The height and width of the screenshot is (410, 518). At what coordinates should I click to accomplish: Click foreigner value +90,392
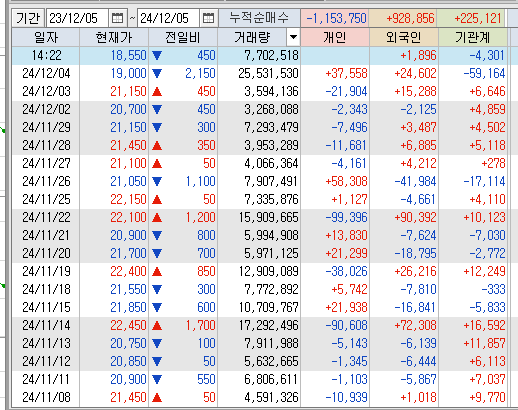(x=415, y=217)
